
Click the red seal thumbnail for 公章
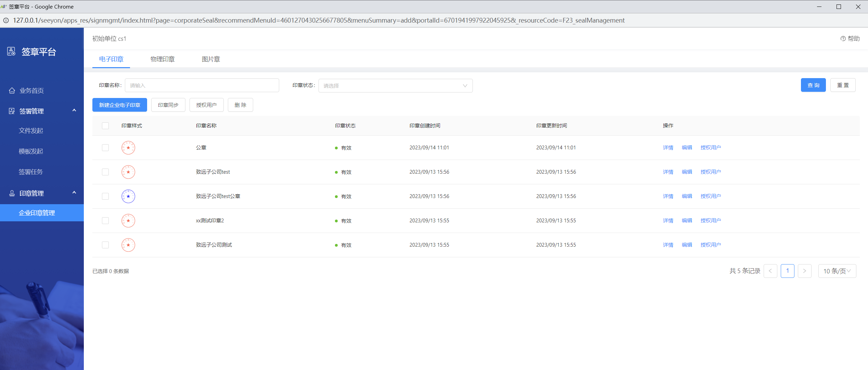tap(128, 148)
